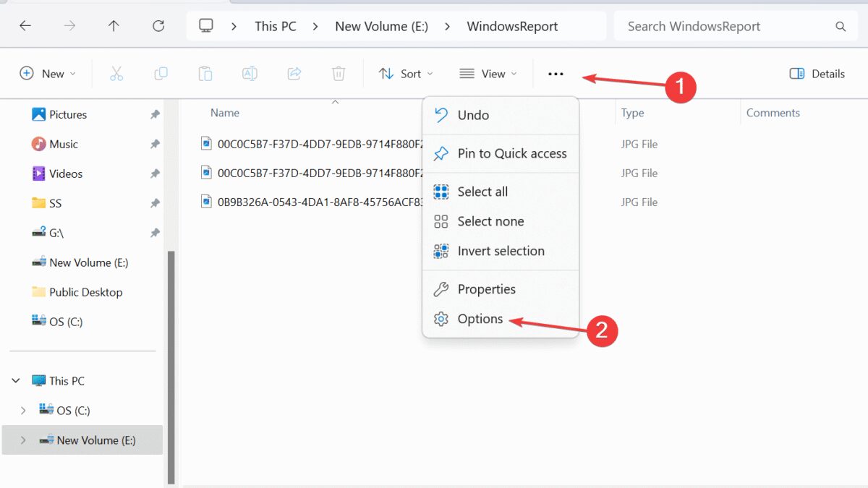Expand the OS (C:) node in sidebar

point(22,410)
